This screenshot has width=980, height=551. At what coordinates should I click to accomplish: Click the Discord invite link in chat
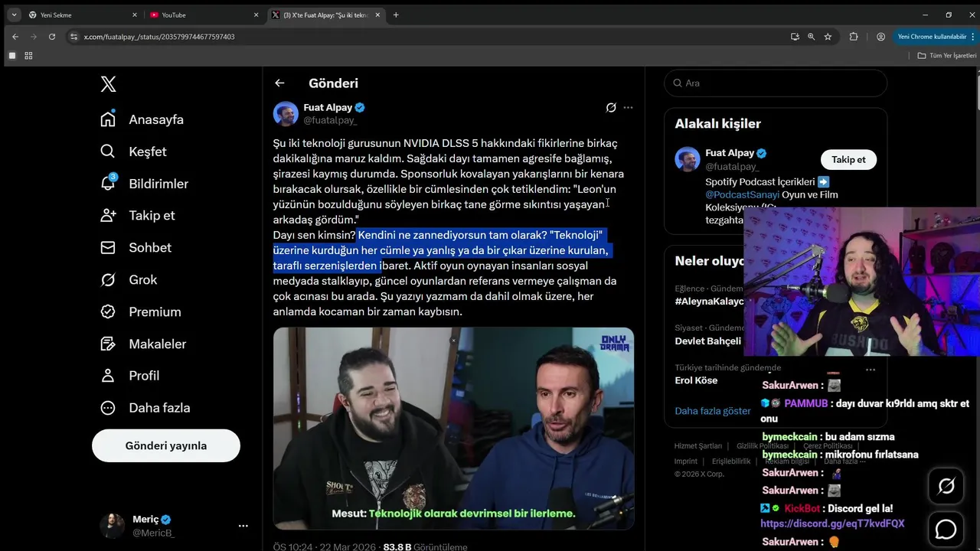(832, 523)
